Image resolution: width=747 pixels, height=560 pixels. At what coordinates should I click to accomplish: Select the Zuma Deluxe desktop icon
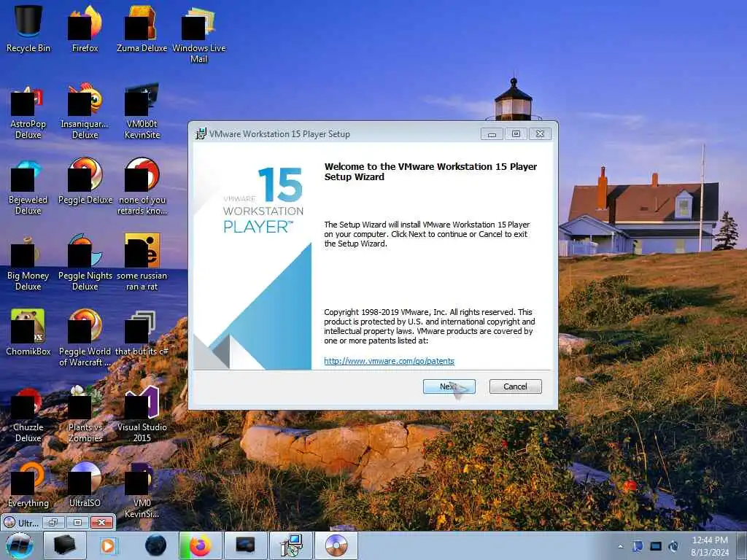click(x=142, y=28)
